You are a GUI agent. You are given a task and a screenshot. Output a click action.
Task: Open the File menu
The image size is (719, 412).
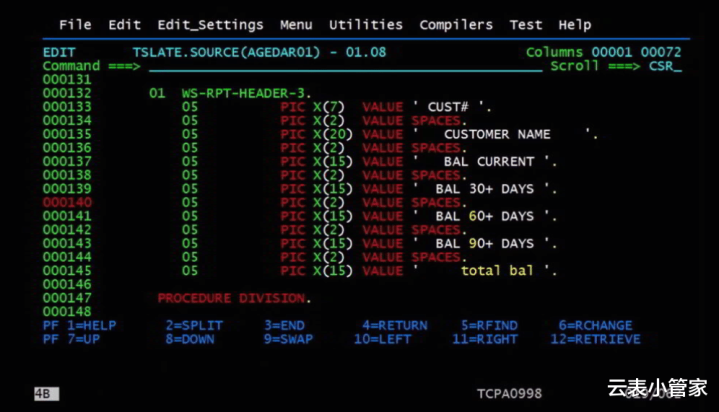75,25
